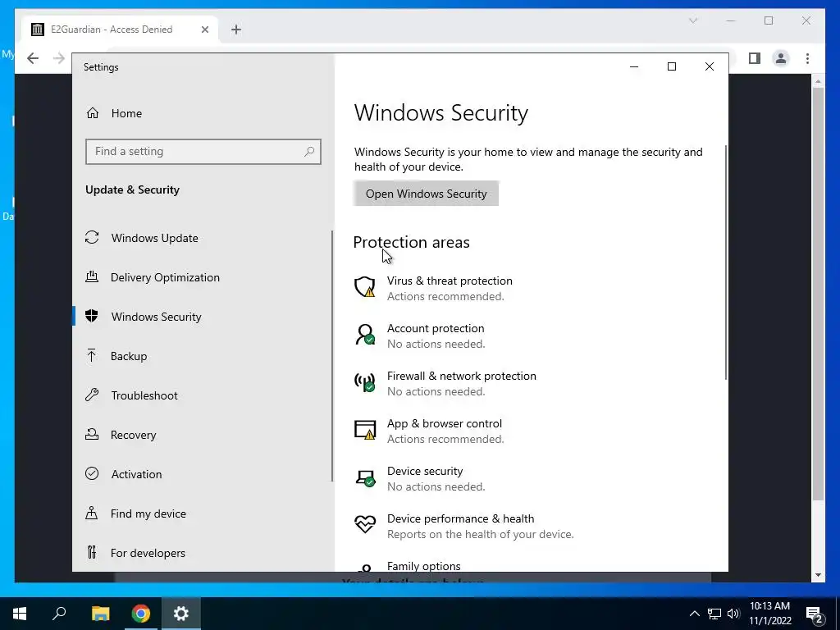
Task: Click App & browser control window icon
Action: tap(365, 430)
